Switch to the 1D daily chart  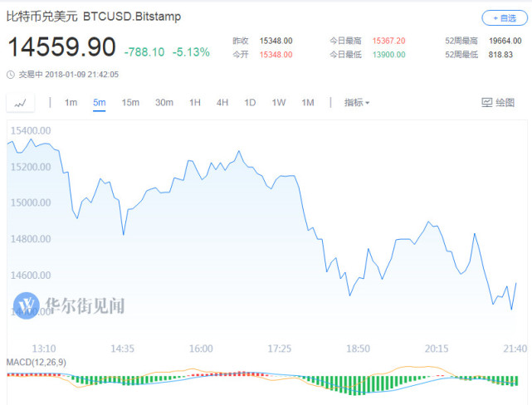pyautogui.click(x=250, y=102)
